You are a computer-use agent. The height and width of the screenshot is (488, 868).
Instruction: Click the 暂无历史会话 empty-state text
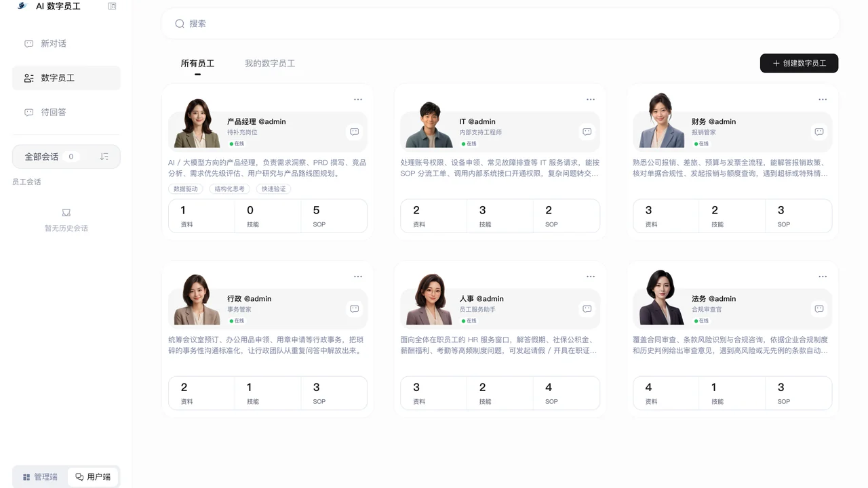[66, 228]
